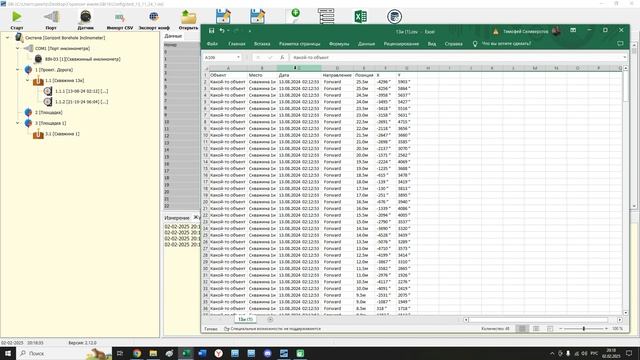Image resolution: width=640 pixels, height=360 pixels.
Task: Select tree item 2 [Площадка]
Action: coord(49,112)
